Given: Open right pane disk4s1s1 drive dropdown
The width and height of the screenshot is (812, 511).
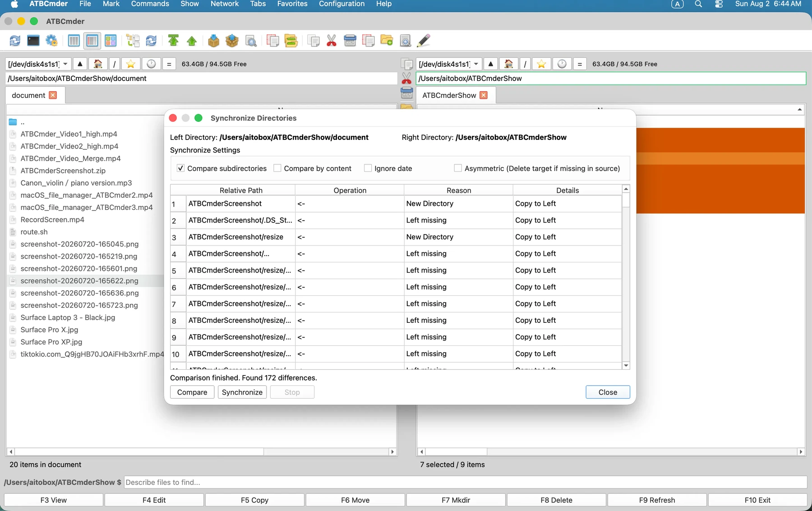Looking at the screenshot, I should click(449, 64).
